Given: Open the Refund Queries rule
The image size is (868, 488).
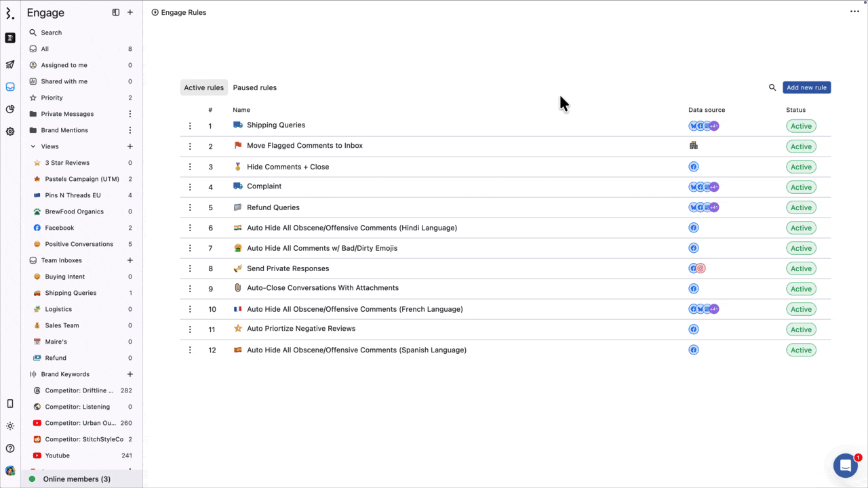Looking at the screenshot, I should [x=273, y=207].
